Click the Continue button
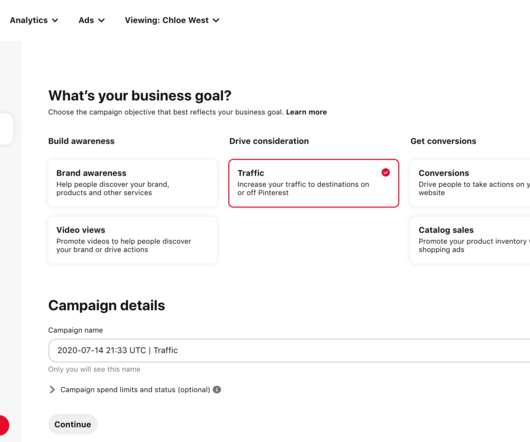The height and width of the screenshot is (442, 530). coord(73,424)
